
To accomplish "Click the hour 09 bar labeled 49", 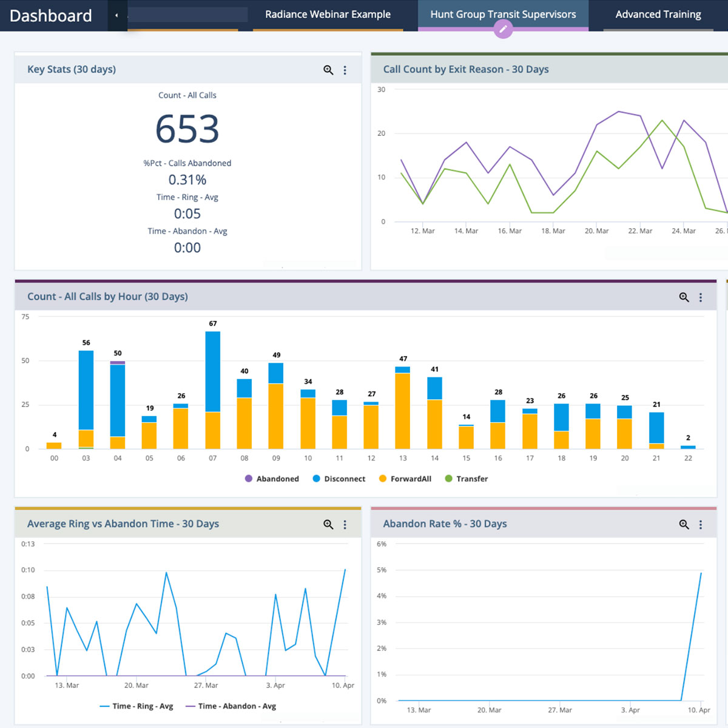I will [x=276, y=406].
